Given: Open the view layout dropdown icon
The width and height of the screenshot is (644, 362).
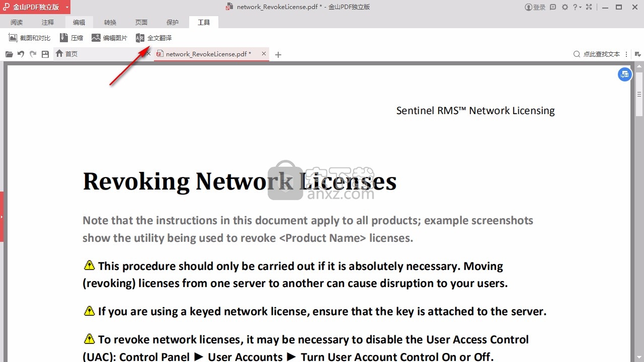Looking at the screenshot, I should pos(638,54).
